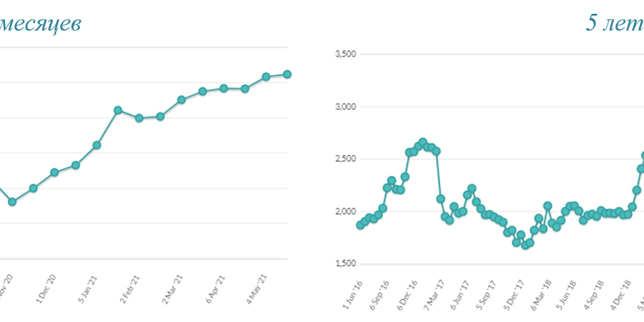Click the lowest data point on the left chart
Screen dimensions: 644x322
pyautogui.click(x=12, y=201)
